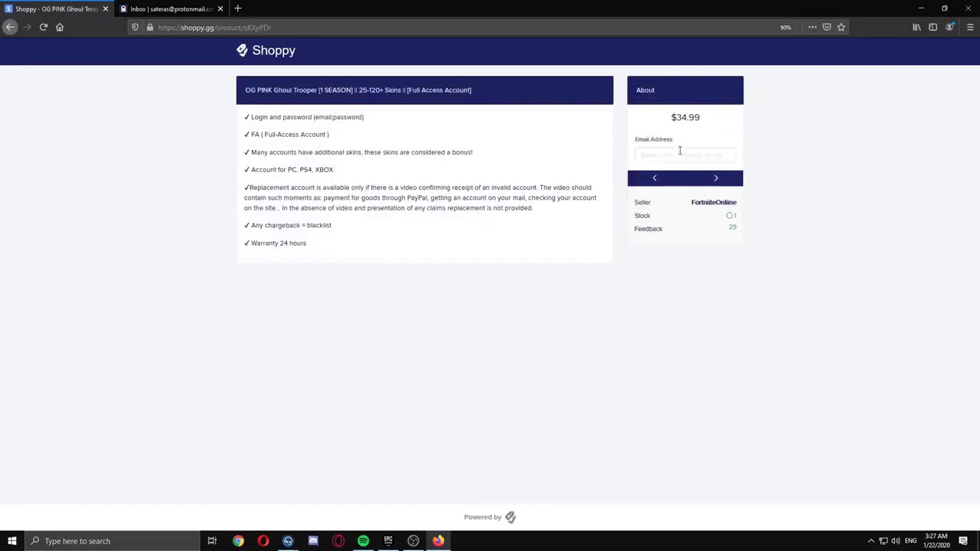The width and height of the screenshot is (980, 551).
Task: Click the Firefox icon in the taskbar
Action: 438,541
